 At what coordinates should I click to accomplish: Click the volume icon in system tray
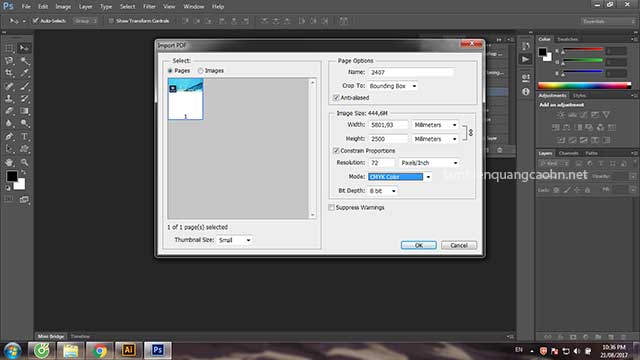[x=577, y=351]
